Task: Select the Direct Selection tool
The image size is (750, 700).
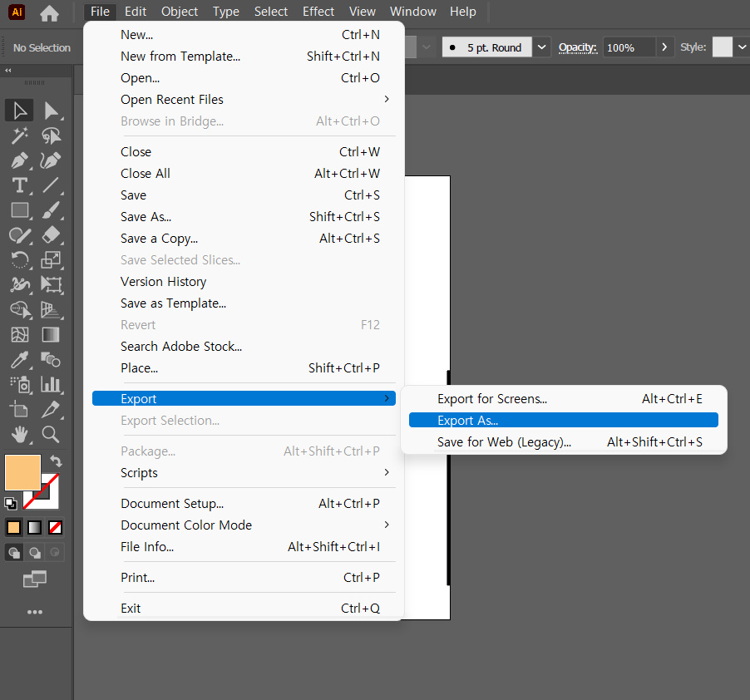Action: 51,111
